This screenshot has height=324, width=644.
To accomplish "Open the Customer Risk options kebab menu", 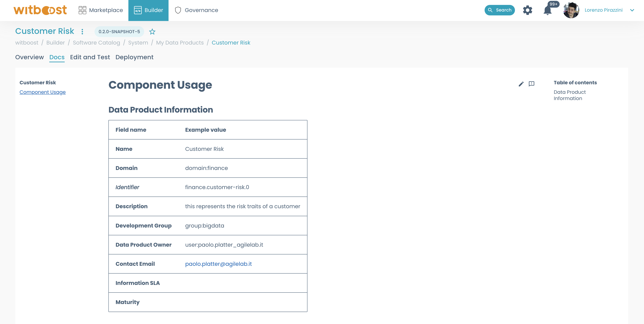I will (x=82, y=32).
